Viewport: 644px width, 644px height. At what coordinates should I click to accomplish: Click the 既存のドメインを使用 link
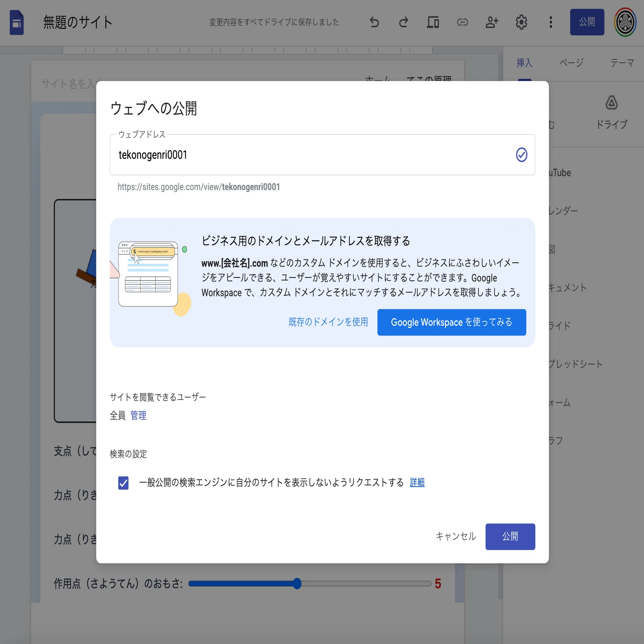328,322
